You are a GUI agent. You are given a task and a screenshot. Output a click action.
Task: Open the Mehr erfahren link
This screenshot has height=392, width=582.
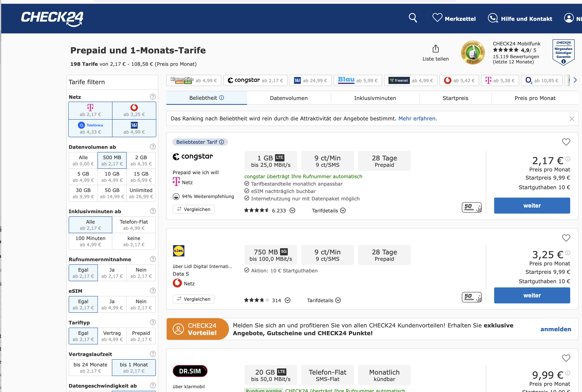point(417,118)
